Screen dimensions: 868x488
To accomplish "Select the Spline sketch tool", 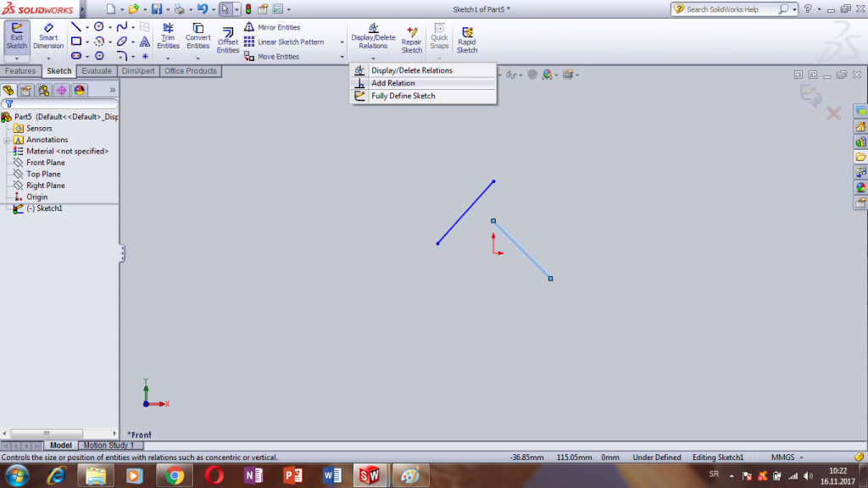I will pos(122,26).
